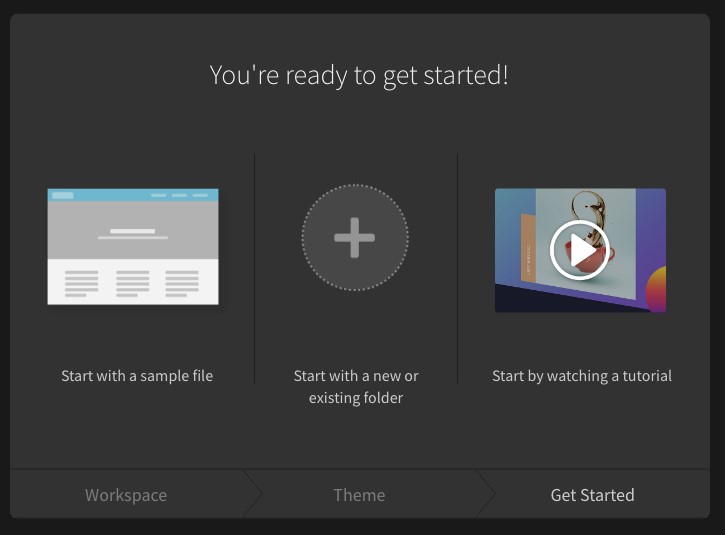725x535 pixels.
Task: Click the tan vertical banner in tutorial image
Action: 528,247
